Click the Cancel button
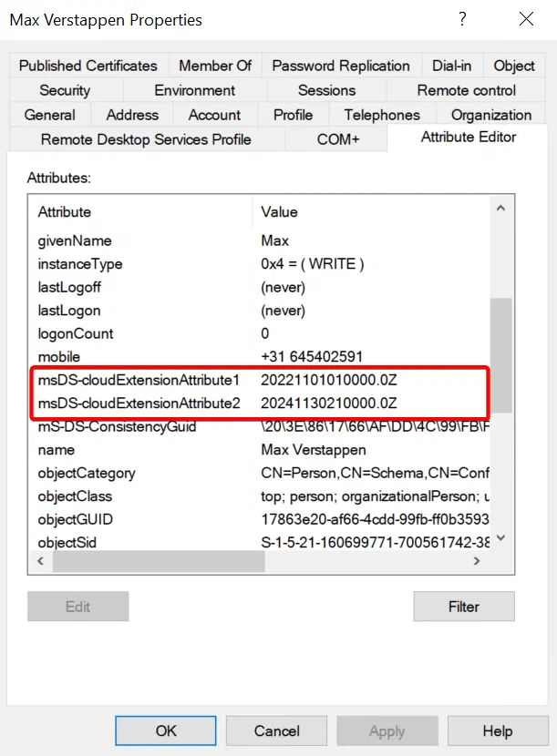 tap(276, 730)
